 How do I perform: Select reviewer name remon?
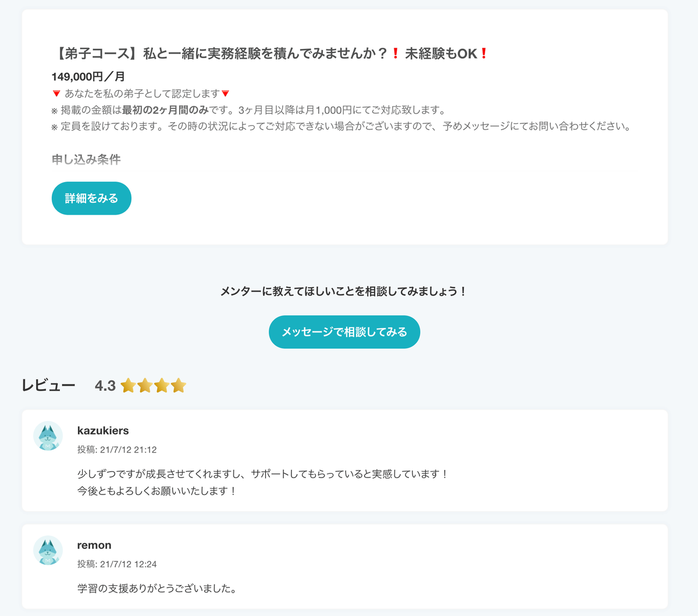[94, 545]
